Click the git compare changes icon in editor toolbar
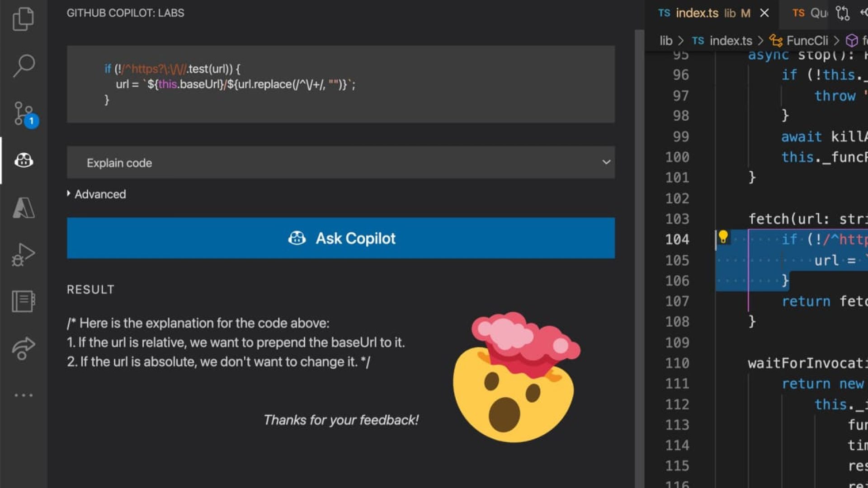The width and height of the screenshot is (868, 488). click(842, 13)
